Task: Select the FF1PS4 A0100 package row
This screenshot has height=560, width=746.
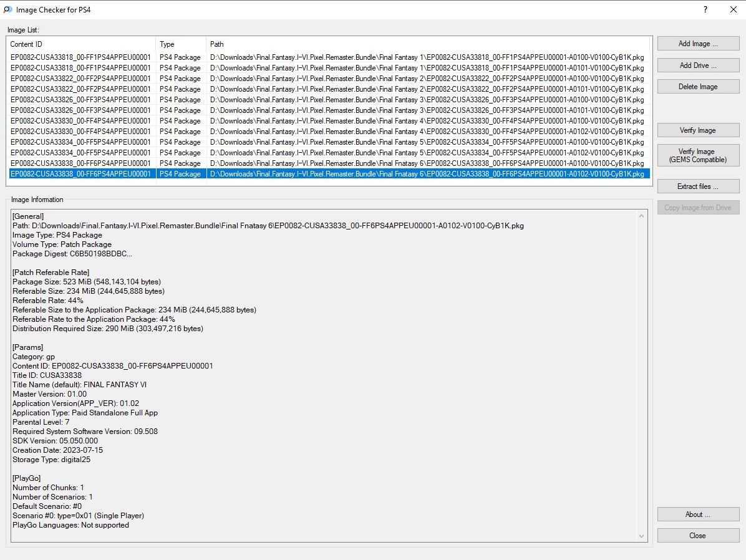Action: pyautogui.click(x=329, y=57)
